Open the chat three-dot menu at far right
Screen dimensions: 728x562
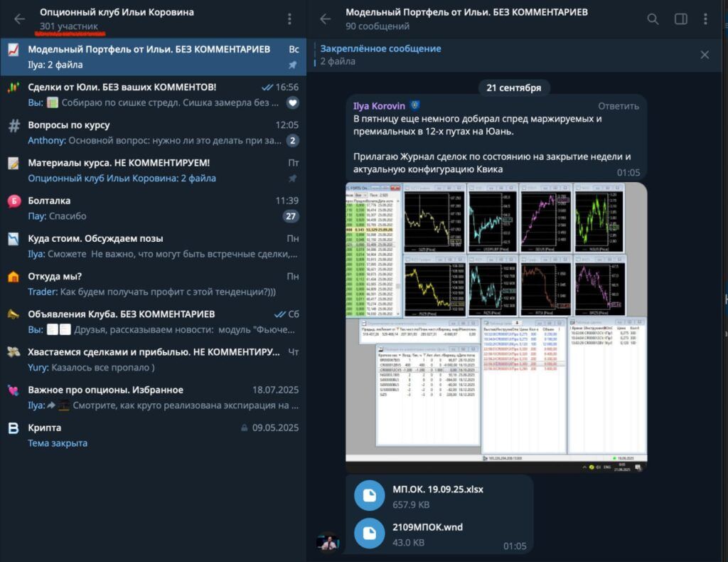pyautogui.click(x=705, y=19)
